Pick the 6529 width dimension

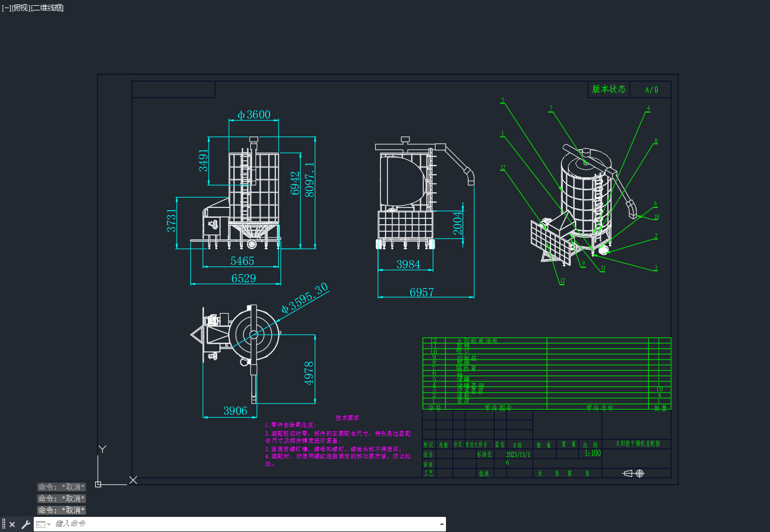pyautogui.click(x=244, y=278)
